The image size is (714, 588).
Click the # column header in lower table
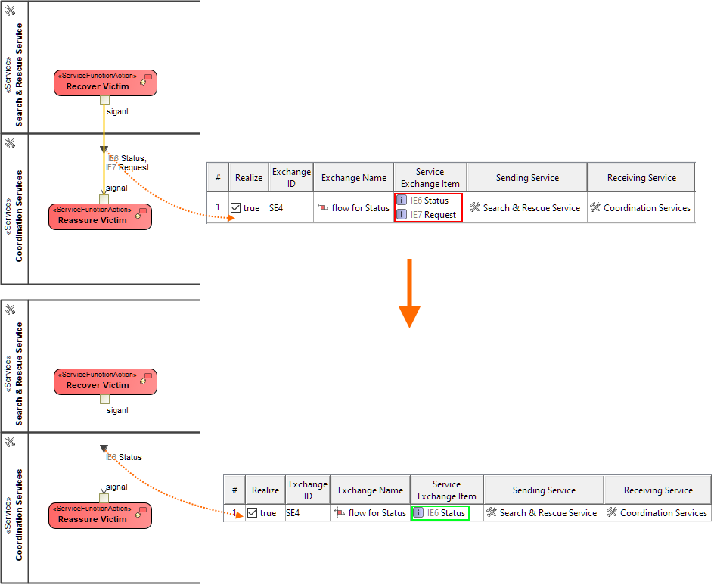click(234, 490)
